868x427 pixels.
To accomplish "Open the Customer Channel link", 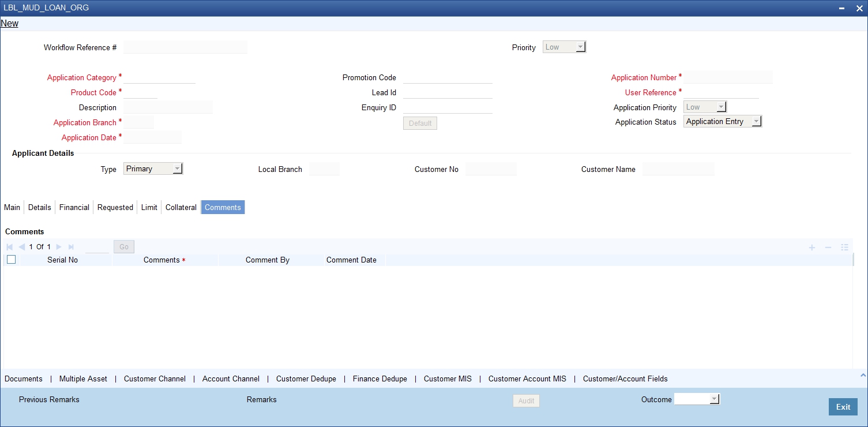I will [155, 379].
